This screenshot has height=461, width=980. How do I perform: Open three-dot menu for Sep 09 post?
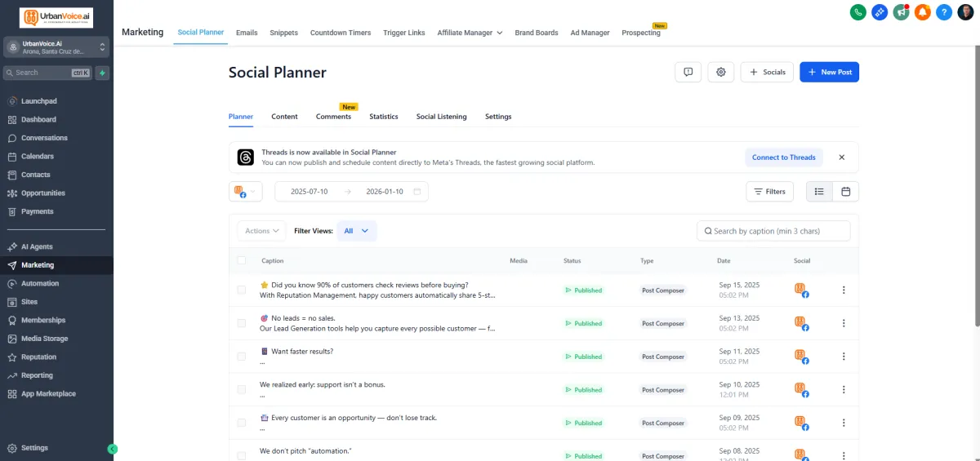click(x=844, y=423)
